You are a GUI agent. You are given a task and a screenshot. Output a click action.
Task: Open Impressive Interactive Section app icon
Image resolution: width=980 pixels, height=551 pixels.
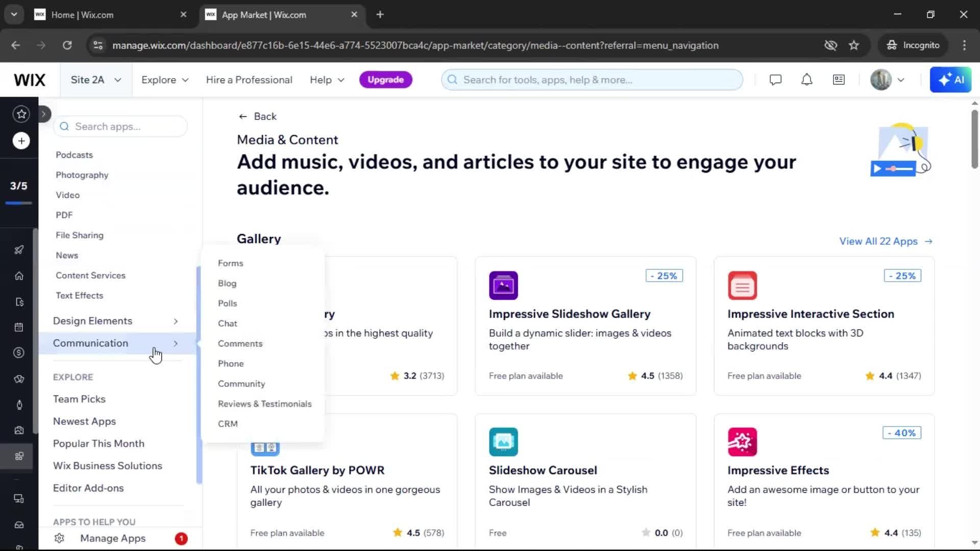point(742,285)
